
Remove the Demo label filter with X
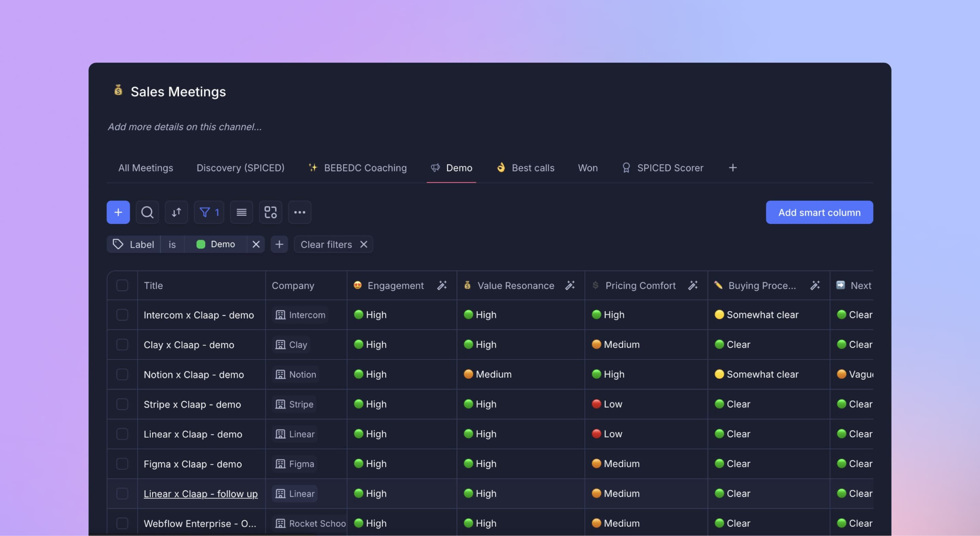tap(256, 244)
